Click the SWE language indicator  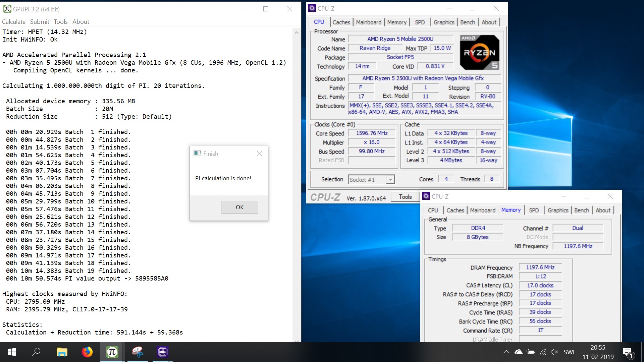pyautogui.click(x=570, y=352)
